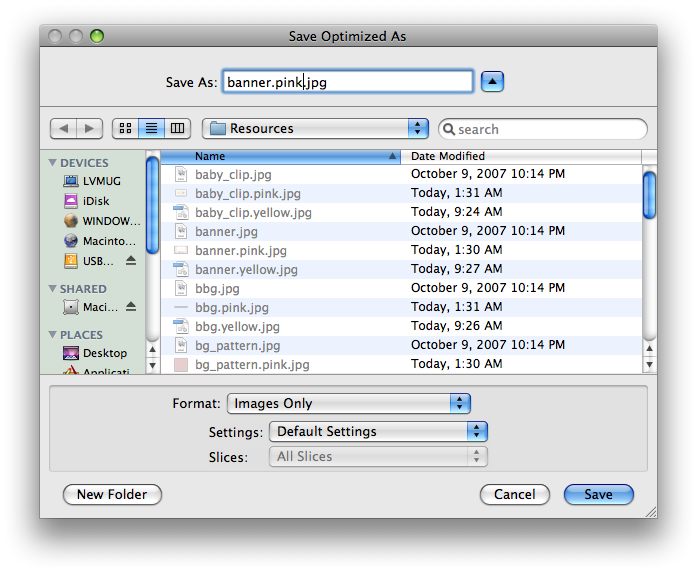Click the back navigation arrow
697x573 pixels.
pos(63,129)
